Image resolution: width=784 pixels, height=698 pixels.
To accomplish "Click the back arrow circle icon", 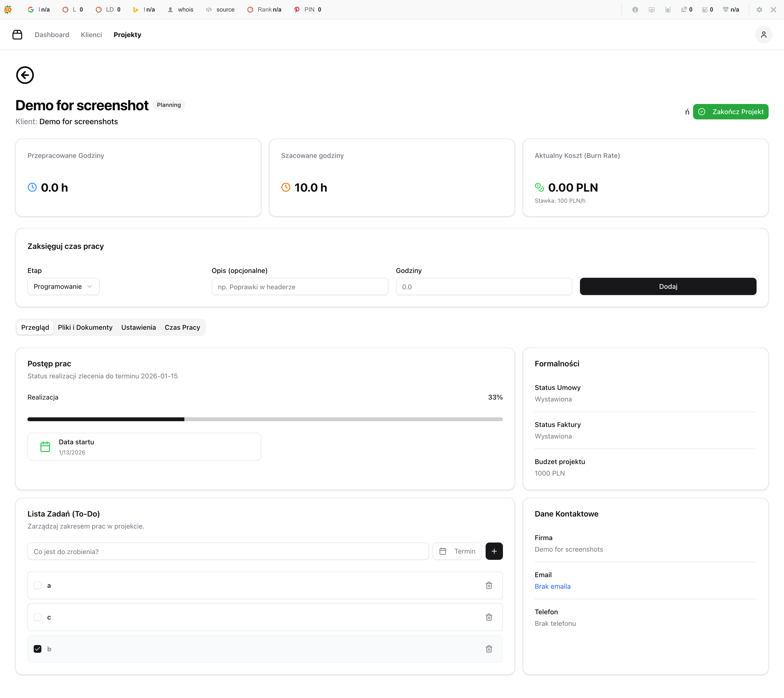I will coord(25,75).
